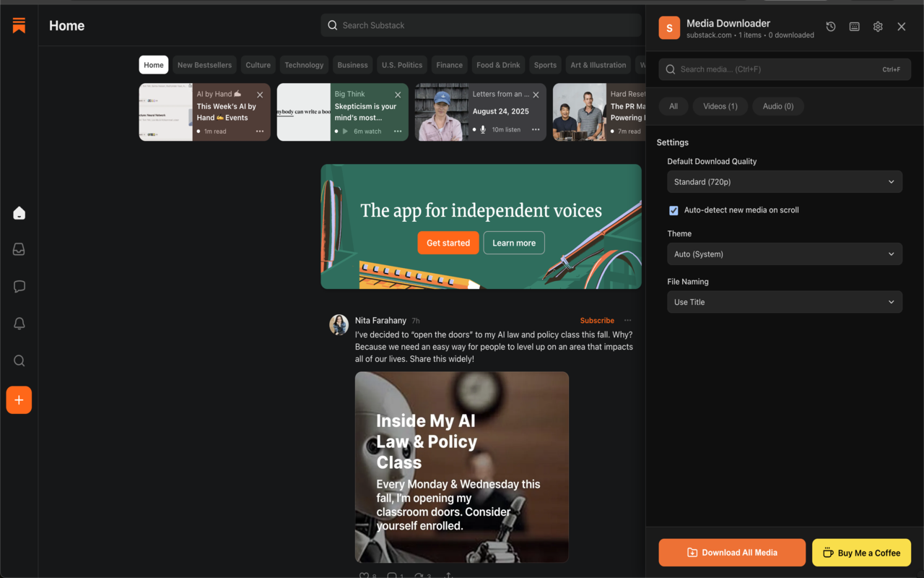Click the "10m listen" label
924x578 pixels.
click(506, 130)
